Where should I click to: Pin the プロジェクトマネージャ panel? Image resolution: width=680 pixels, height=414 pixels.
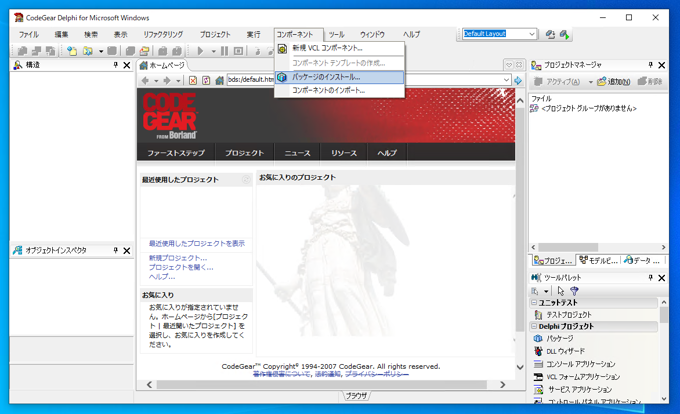(651, 65)
